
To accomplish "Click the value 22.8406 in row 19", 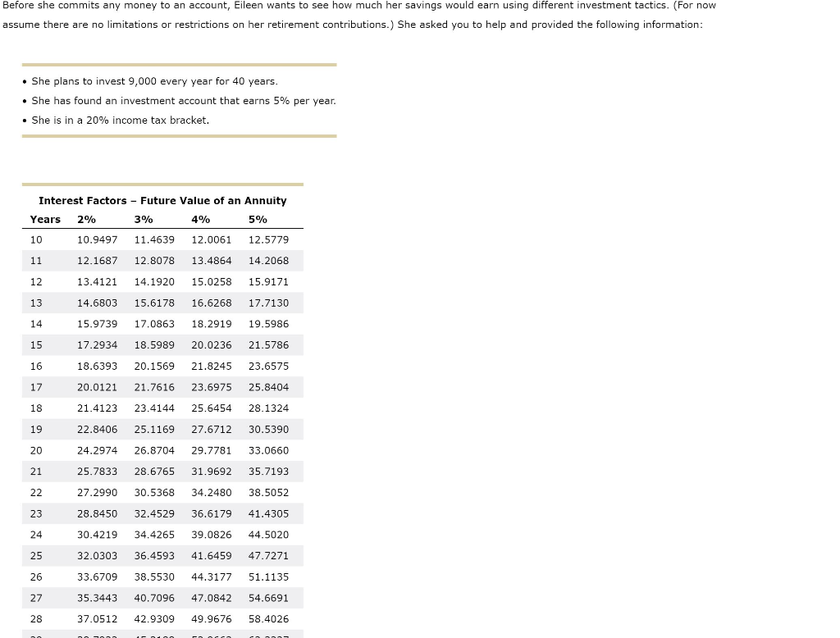I will (x=97, y=430).
